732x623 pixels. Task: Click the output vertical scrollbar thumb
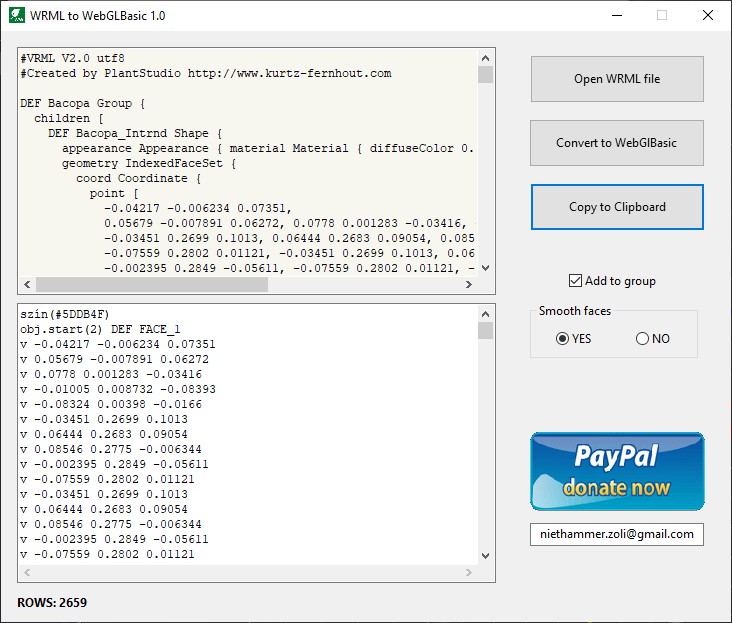point(486,331)
